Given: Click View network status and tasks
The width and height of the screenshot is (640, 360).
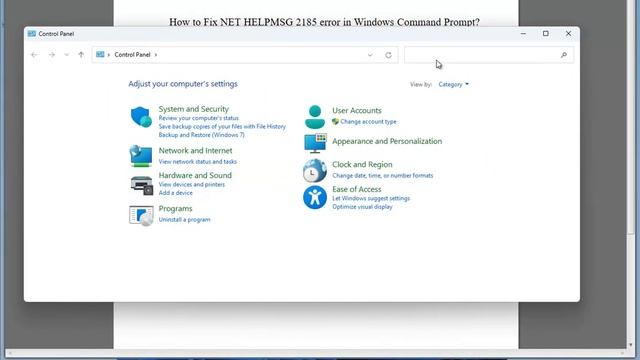Looking at the screenshot, I should coord(198,162).
